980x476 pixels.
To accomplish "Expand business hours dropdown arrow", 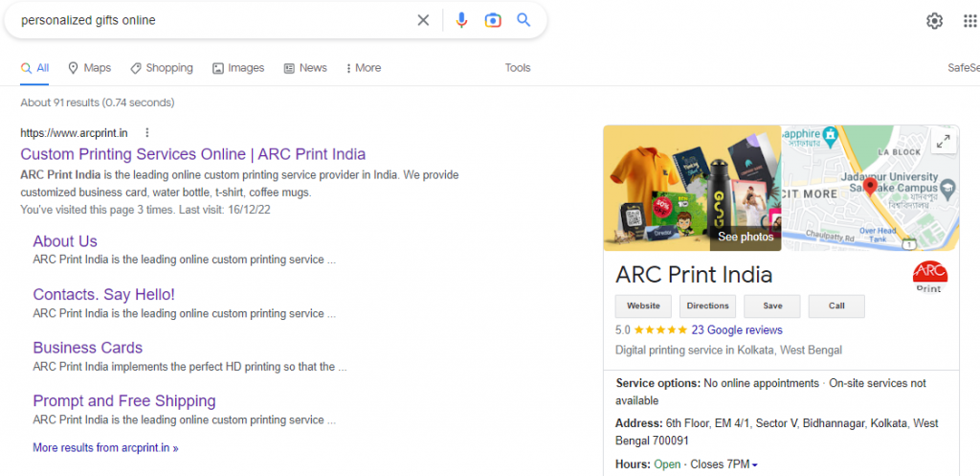I will [755, 465].
